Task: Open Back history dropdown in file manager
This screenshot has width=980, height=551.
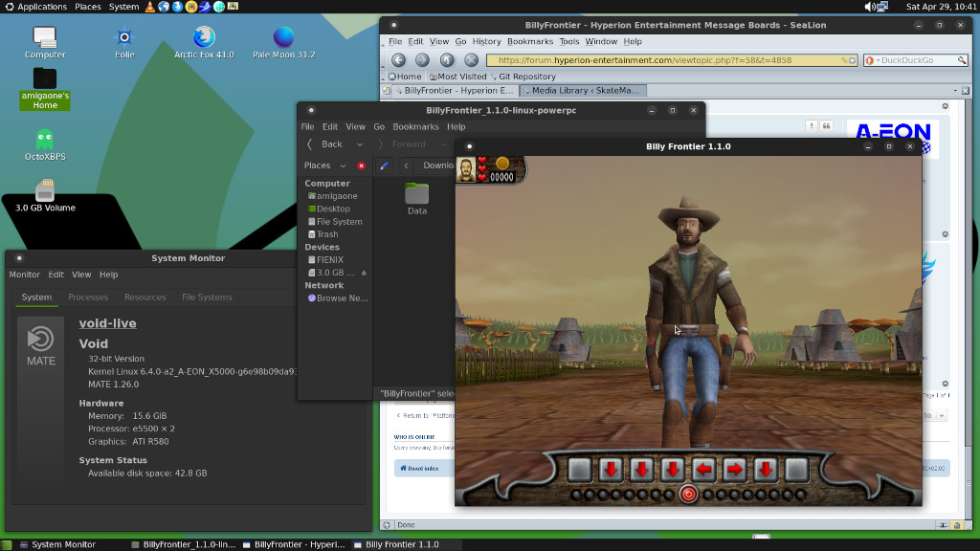Action: click(360, 144)
